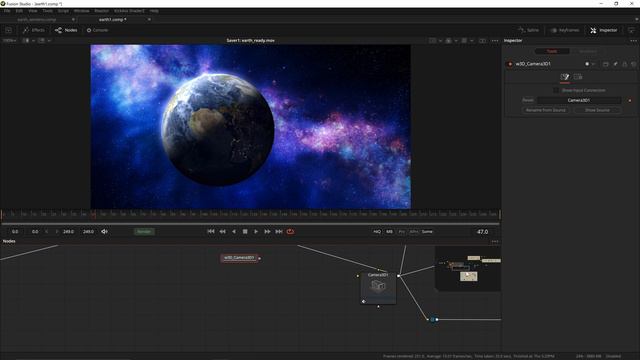The height and width of the screenshot is (360, 640).
Task: Open the second viewer dropdown arrow at top-left
Action: (49, 40)
